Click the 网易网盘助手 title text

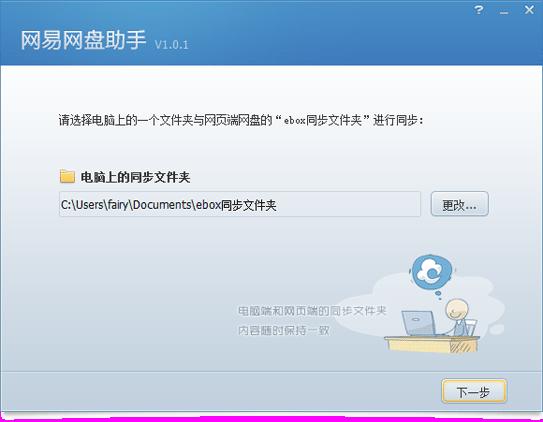tap(83, 40)
